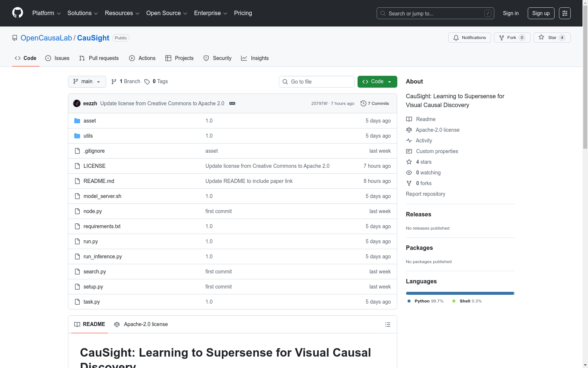588x368 pixels.
Task: Click the pulse icon beside Activity
Action: click(409, 141)
